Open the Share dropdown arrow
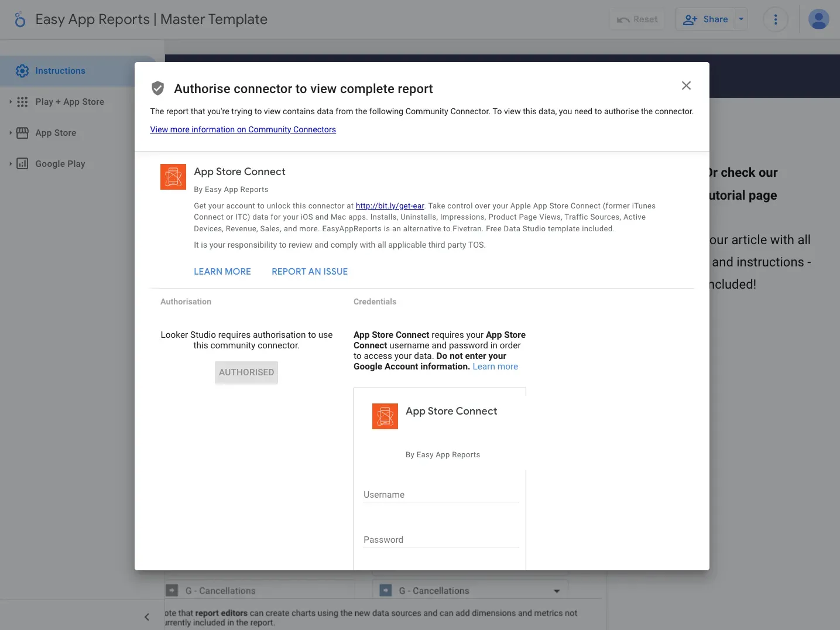 (x=741, y=19)
